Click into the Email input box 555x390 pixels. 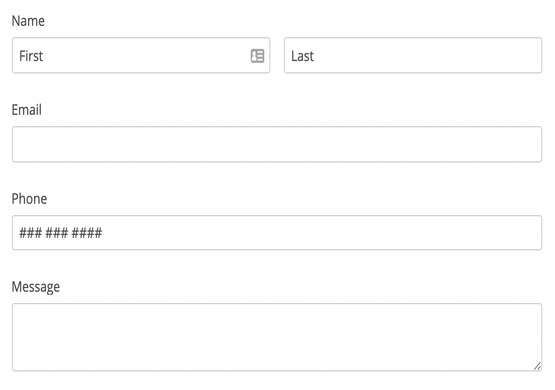click(277, 144)
